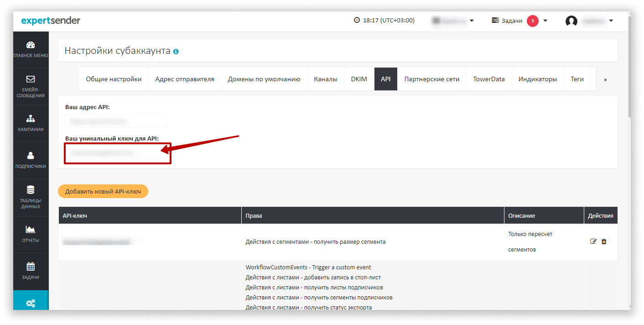
Task: Click Добавить новый API-ключ button
Action: (x=103, y=191)
